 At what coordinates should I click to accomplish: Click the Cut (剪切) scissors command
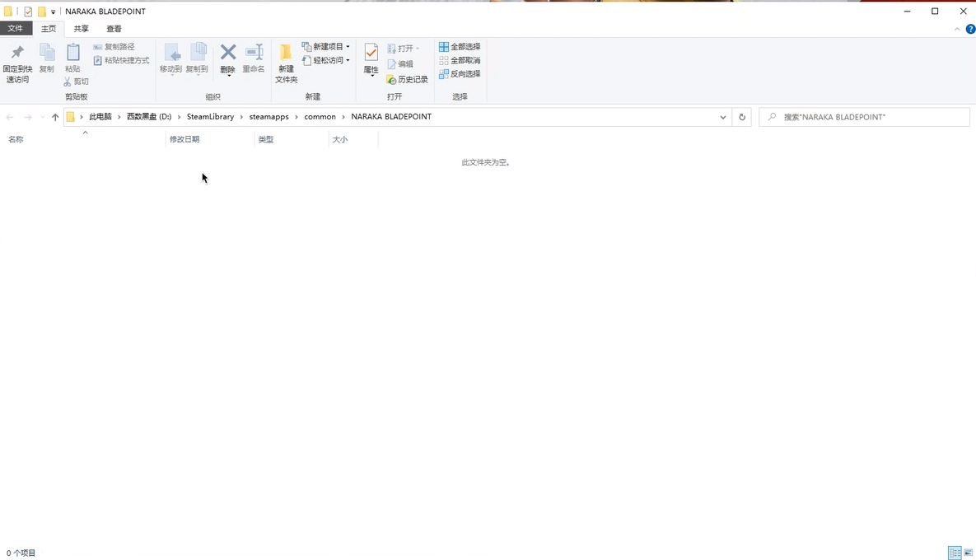pos(76,82)
